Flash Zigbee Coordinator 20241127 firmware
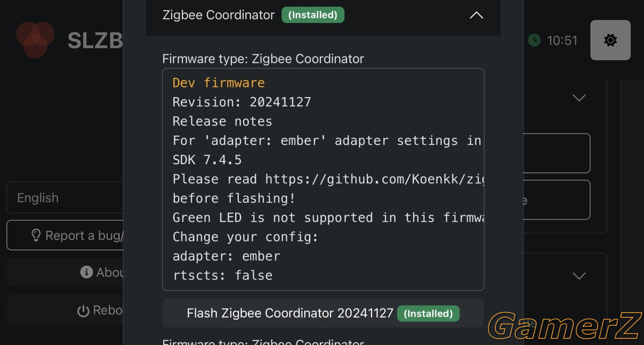Image resolution: width=644 pixels, height=345 pixels. click(323, 313)
